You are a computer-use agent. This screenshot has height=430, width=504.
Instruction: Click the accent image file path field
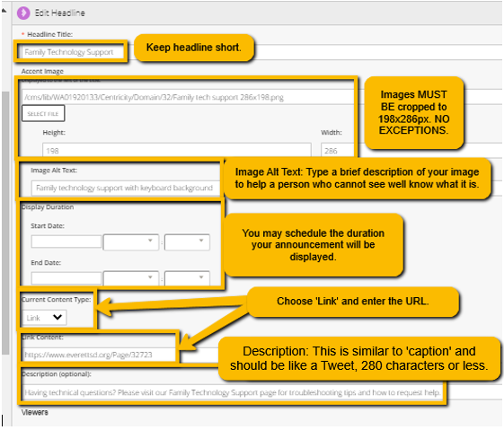tap(188, 97)
